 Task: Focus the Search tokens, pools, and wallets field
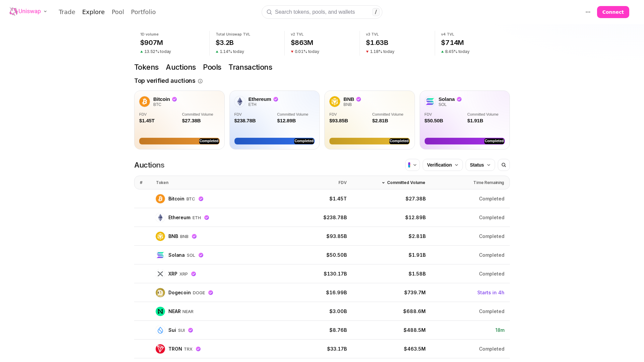(x=322, y=12)
